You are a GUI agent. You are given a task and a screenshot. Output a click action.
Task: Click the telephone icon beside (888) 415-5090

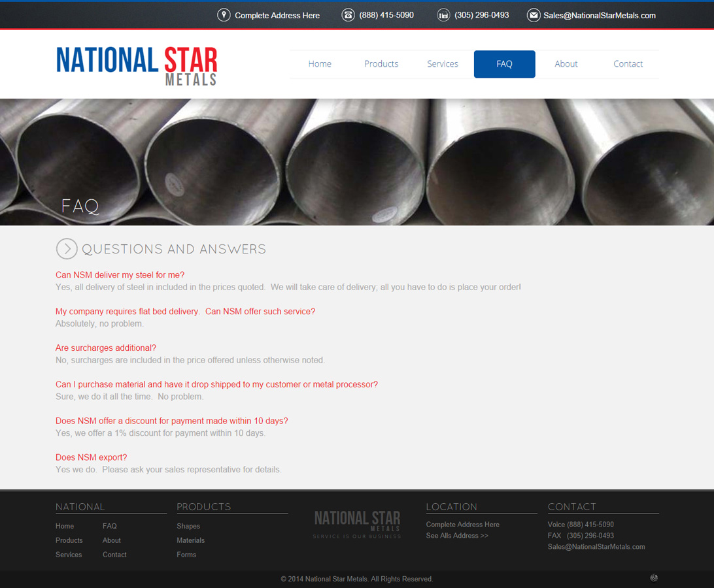click(348, 15)
